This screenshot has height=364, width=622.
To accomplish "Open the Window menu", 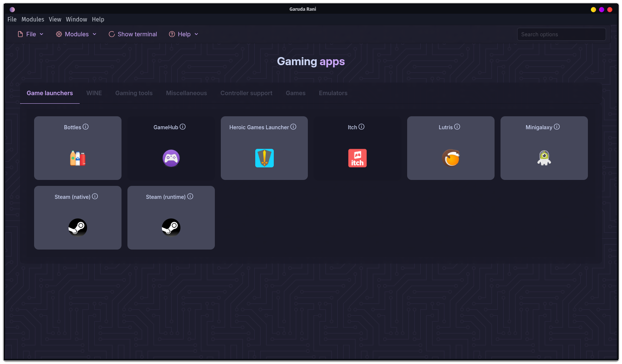I will (76, 19).
